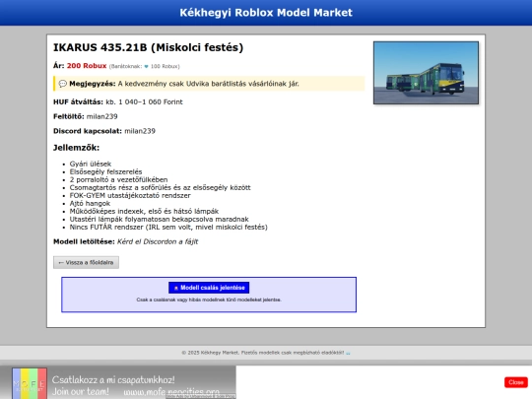Click uploader name milan239 beside Feltöltő
This screenshot has height=399, width=532.
tap(101, 116)
